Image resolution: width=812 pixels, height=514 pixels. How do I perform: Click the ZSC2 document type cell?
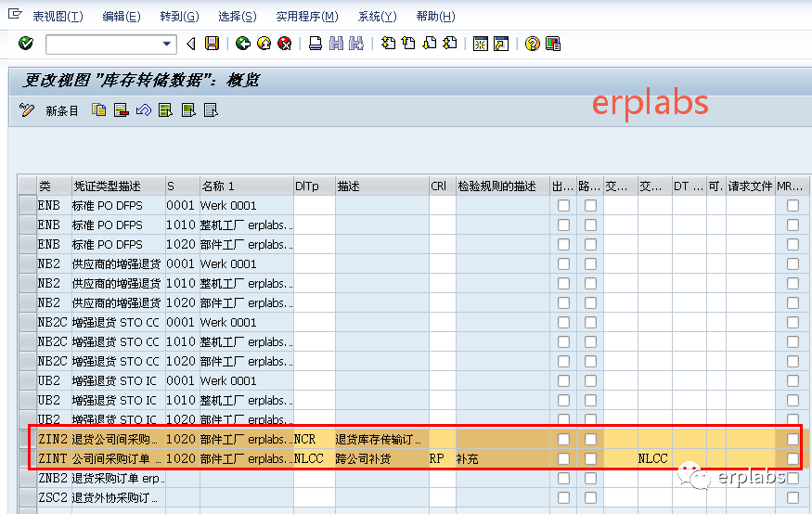click(54, 498)
